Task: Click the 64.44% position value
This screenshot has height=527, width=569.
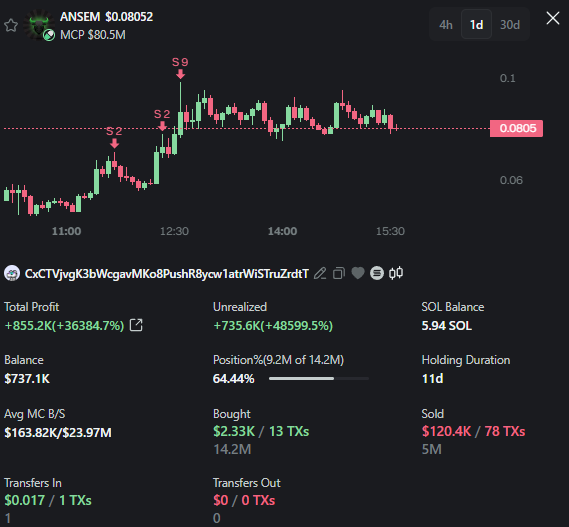Action: pyautogui.click(x=233, y=379)
